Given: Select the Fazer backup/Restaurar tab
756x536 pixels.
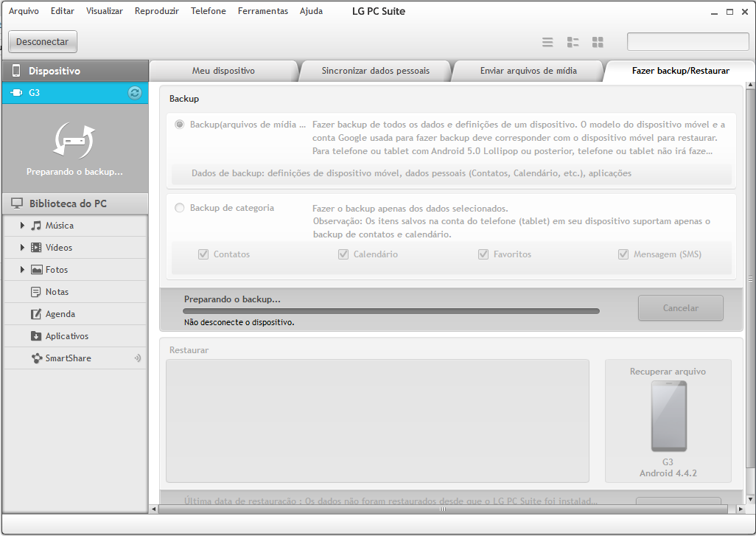Looking at the screenshot, I should pos(680,71).
